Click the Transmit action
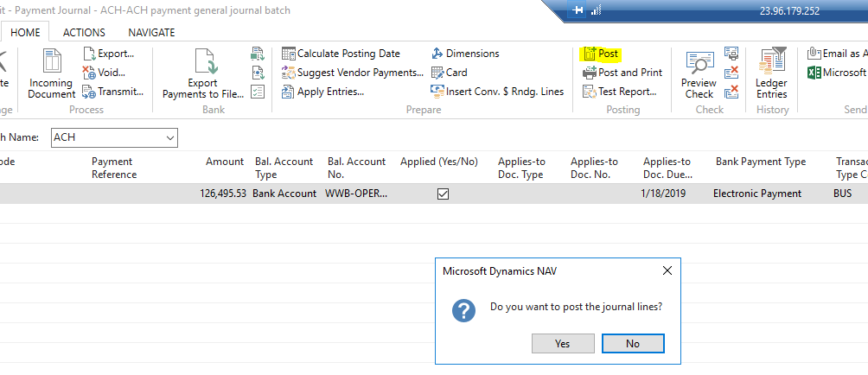This screenshot has height=375, width=868. click(x=113, y=92)
